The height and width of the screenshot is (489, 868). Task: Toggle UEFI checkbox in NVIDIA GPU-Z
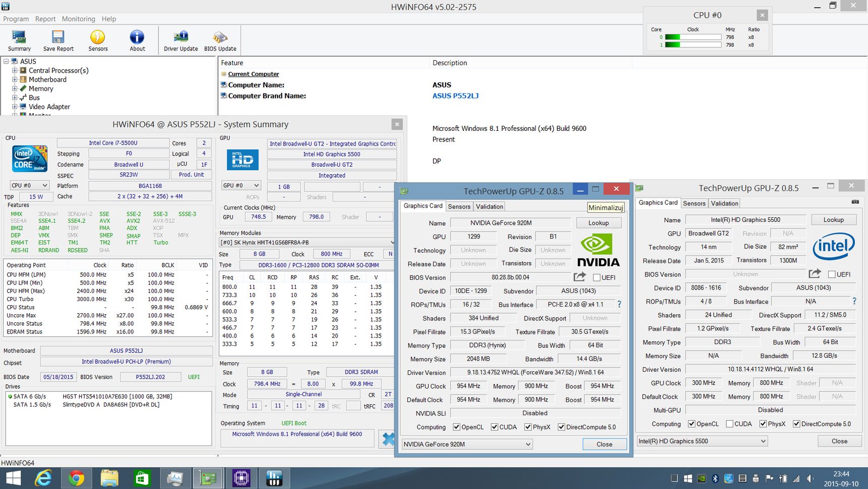[596, 277]
